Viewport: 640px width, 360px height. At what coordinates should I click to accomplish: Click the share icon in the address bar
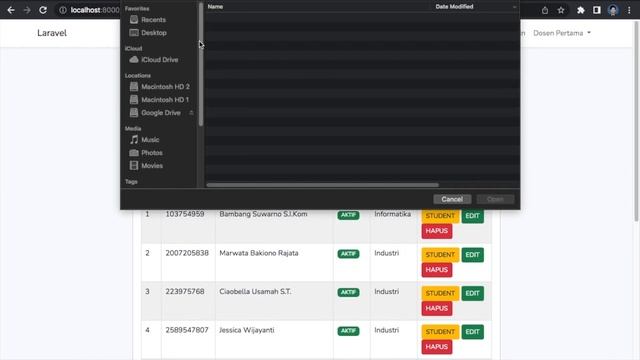click(x=545, y=10)
